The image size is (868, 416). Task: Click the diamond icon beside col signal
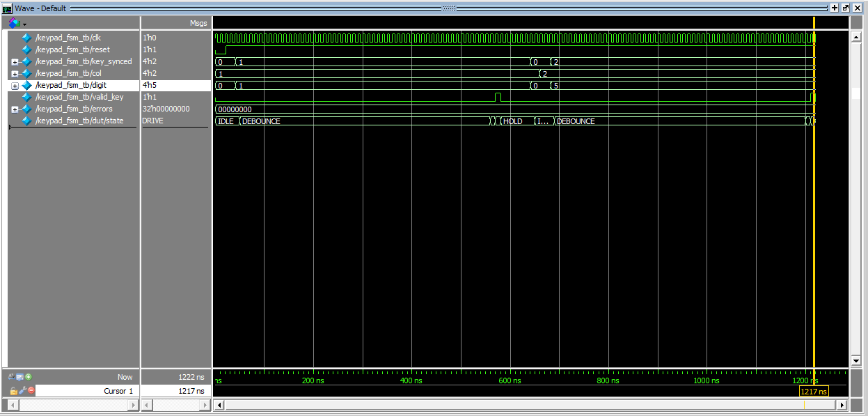(x=27, y=73)
